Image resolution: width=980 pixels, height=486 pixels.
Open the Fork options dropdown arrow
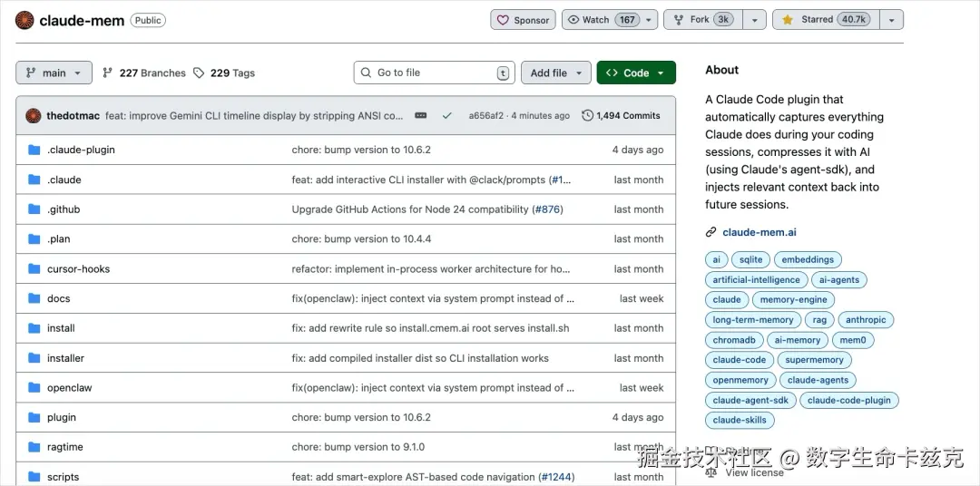754,20
